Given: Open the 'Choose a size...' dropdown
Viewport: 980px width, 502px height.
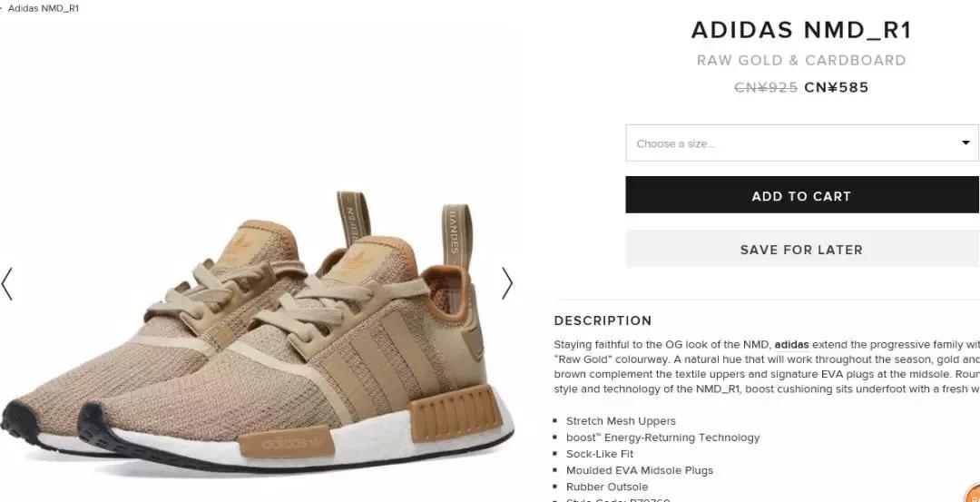Looking at the screenshot, I should pyautogui.click(x=802, y=143).
